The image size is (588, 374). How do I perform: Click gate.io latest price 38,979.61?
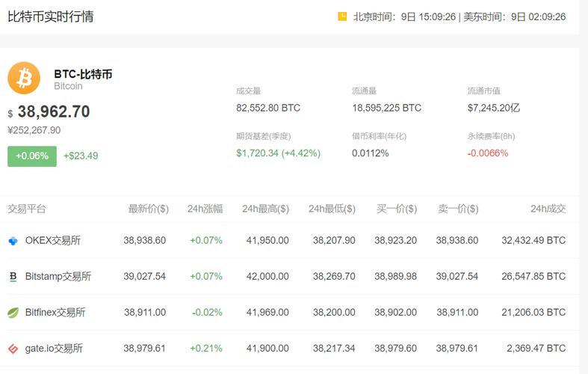click(145, 349)
